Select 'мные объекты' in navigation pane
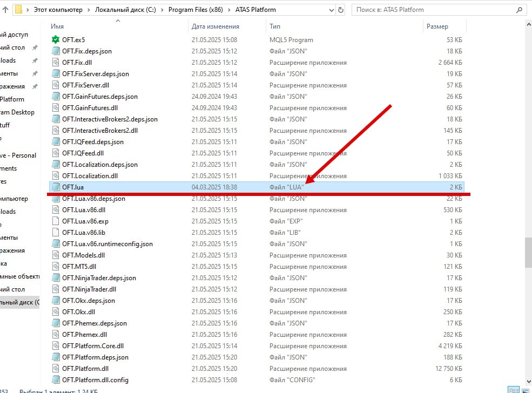Viewport: 532px width, 393px height. pyautogui.click(x=19, y=276)
